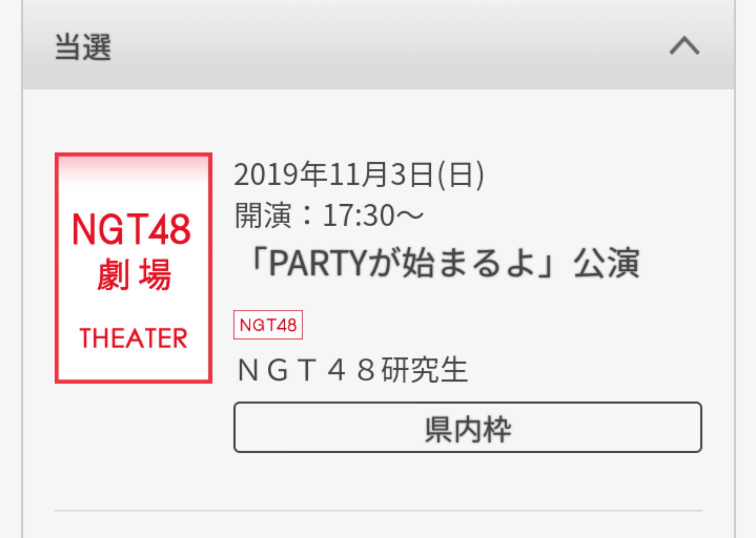This screenshot has height=538, width=756.
Task: Click the date 2019年11月3日(日)
Action: click(x=359, y=174)
